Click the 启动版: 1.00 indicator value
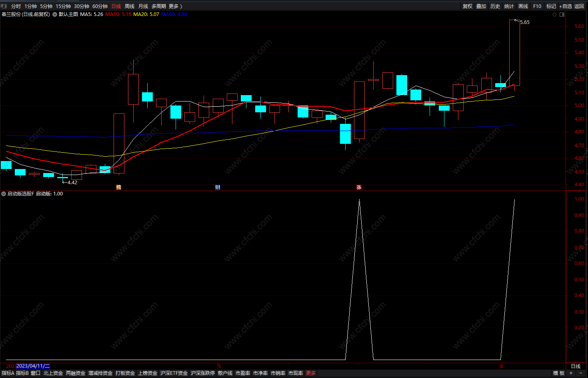The image size is (588, 378). [x=49, y=194]
